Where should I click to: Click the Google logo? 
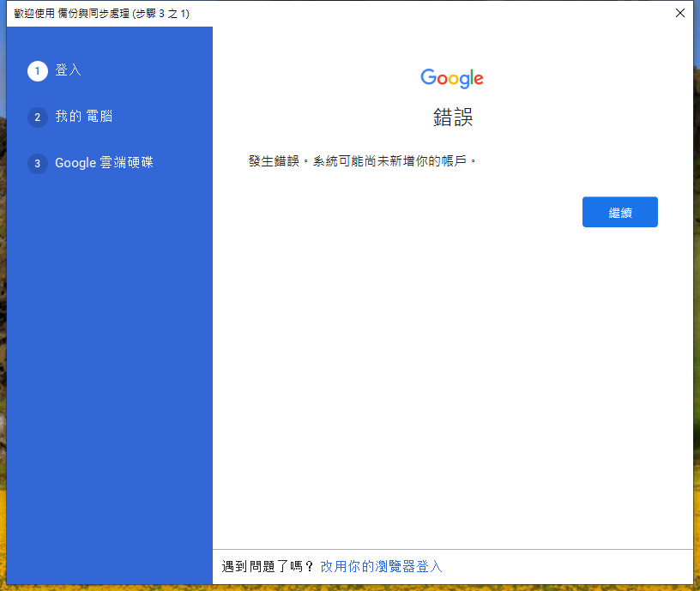coord(452,79)
